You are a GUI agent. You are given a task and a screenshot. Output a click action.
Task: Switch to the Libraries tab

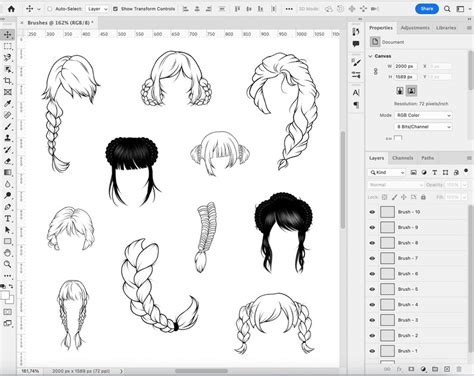446,28
